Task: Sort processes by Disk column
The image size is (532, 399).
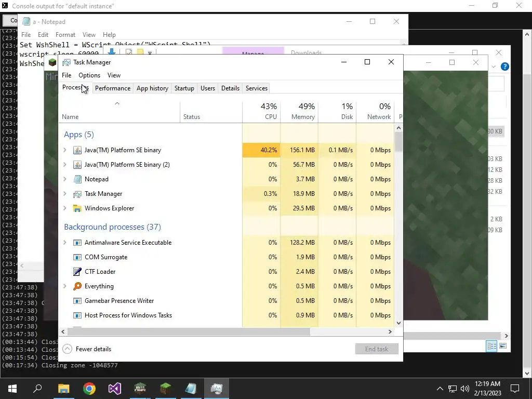Action: point(337,111)
